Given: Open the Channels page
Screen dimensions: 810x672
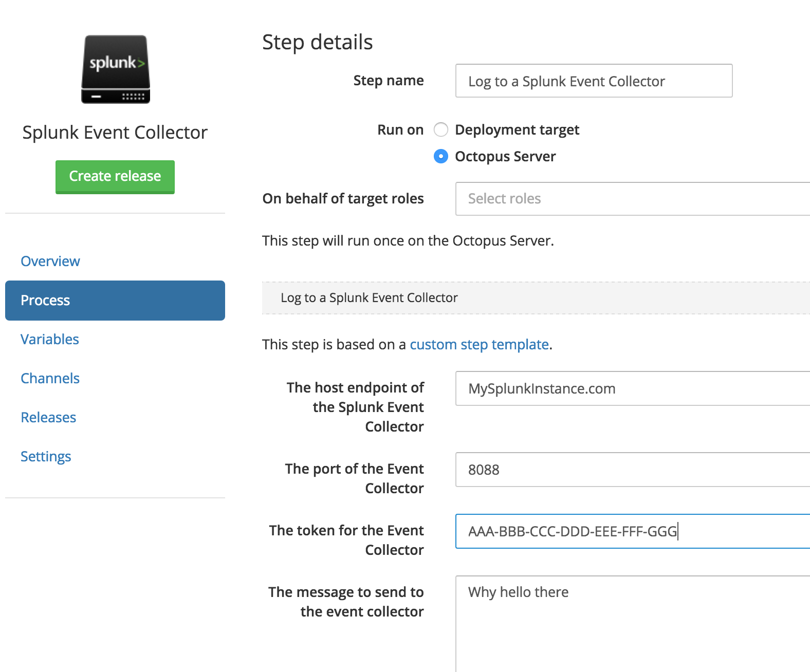Looking at the screenshot, I should (50, 378).
